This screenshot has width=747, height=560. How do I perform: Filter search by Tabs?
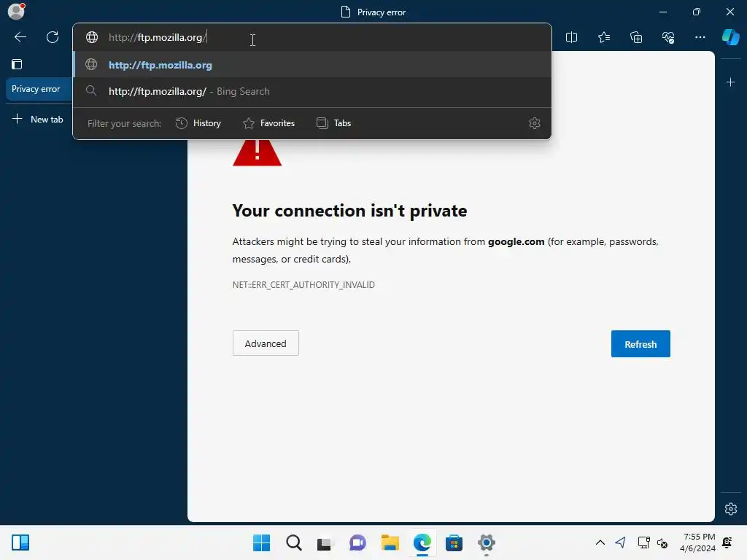tap(333, 123)
